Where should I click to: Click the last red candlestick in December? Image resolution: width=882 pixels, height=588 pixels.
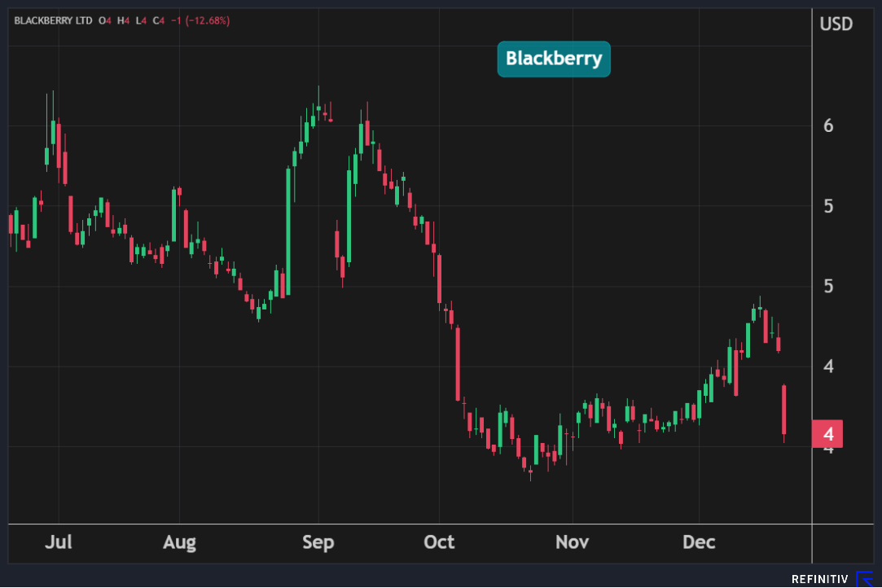783,410
